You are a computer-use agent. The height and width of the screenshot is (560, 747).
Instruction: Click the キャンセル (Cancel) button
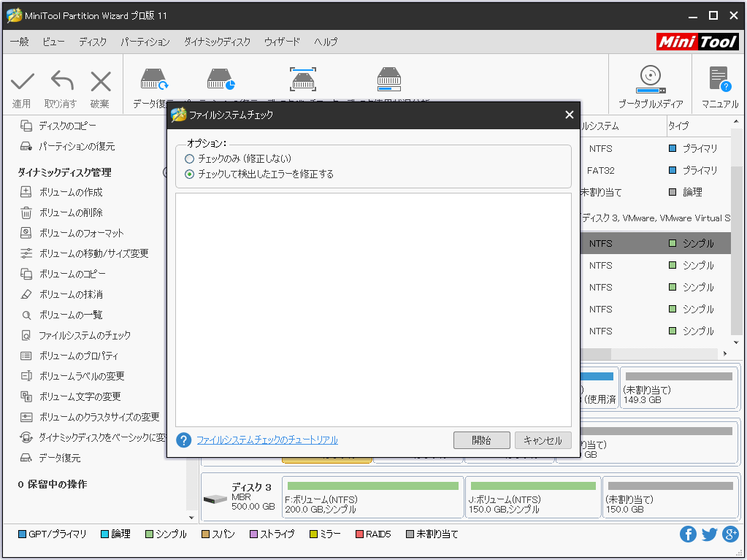point(543,440)
